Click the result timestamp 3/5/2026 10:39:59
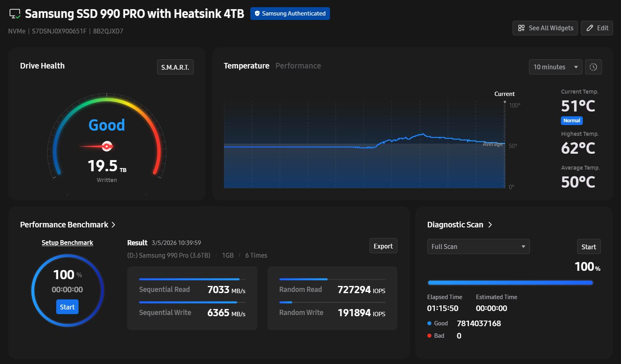The width and height of the screenshot is (621, 364). pos(176,243)
